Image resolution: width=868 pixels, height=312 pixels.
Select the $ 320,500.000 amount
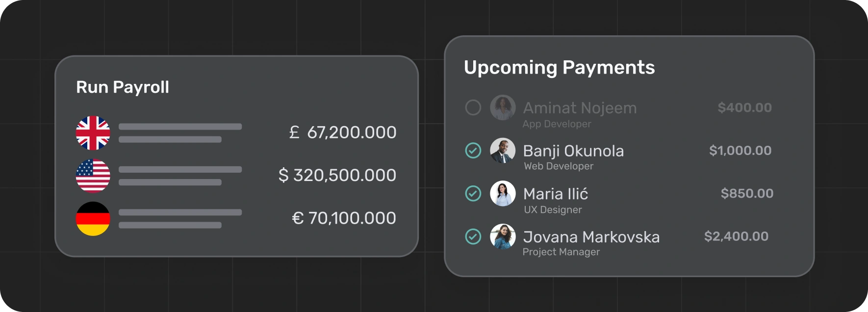pyautogui.click(x=337, y=175)
